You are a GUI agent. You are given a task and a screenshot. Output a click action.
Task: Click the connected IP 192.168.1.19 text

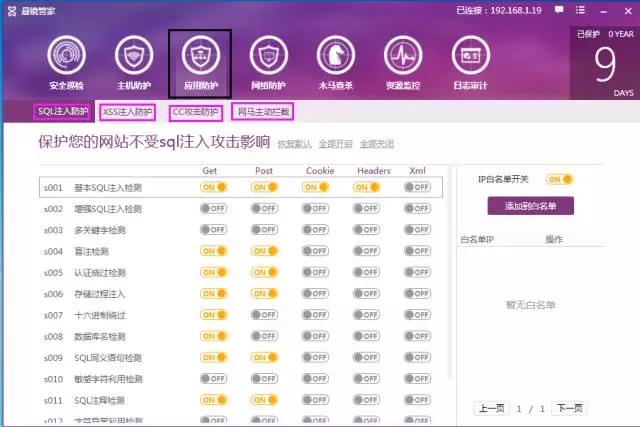[x=516, y=10]
